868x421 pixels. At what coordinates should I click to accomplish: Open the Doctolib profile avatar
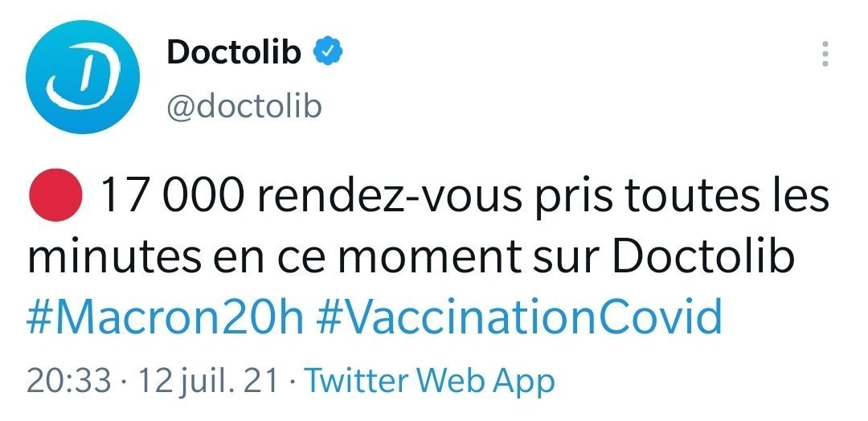pyautogui.click(x=83, y=76)
